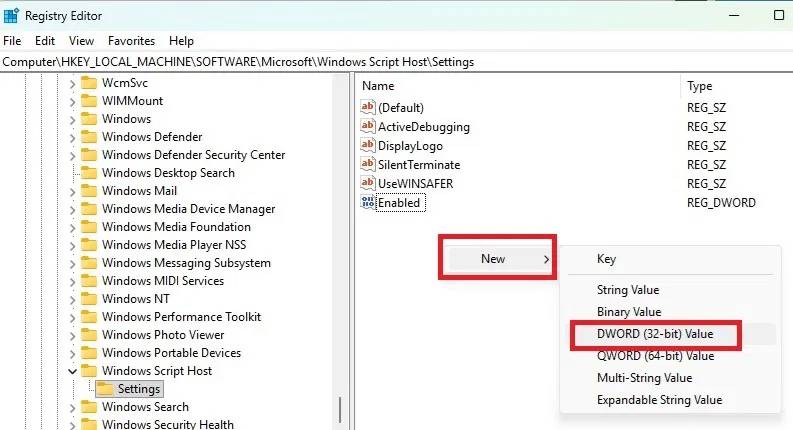Screen dimensions: 793x430
Task: Open the New submenu item
Action: (x=495, y=259)
